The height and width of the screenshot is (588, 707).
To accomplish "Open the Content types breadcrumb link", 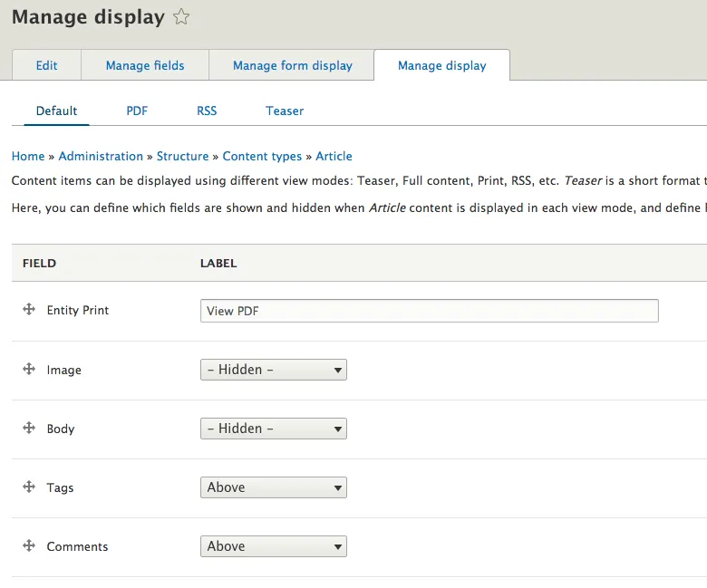I will coord(262,156).
